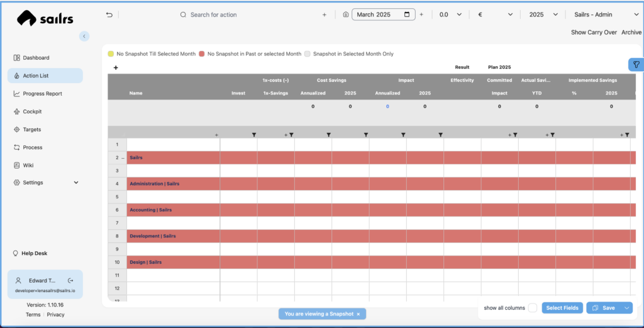Click the Select Fields button
Viewport: 644px width, 328px height.
pyautogui.click(x=562, y=308)
